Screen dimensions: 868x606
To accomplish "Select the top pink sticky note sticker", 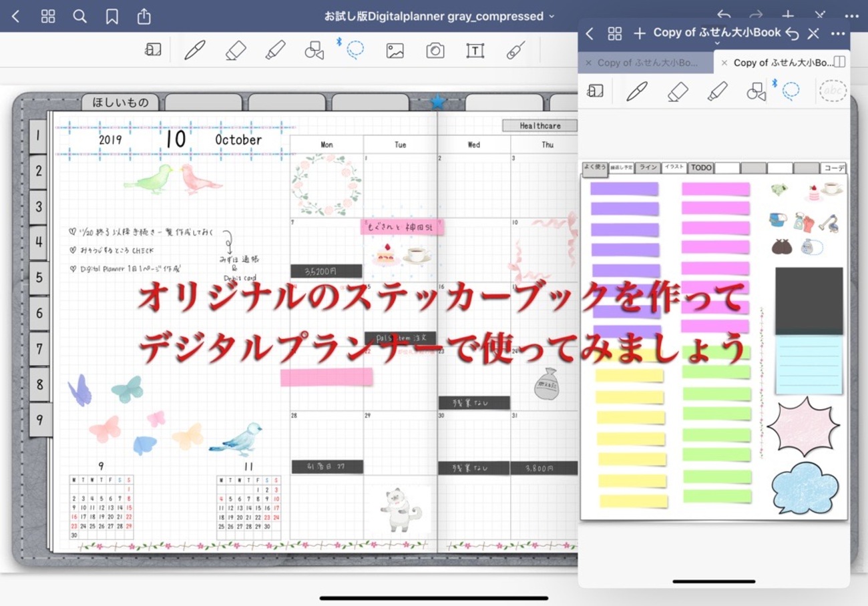I will point(716,189).
